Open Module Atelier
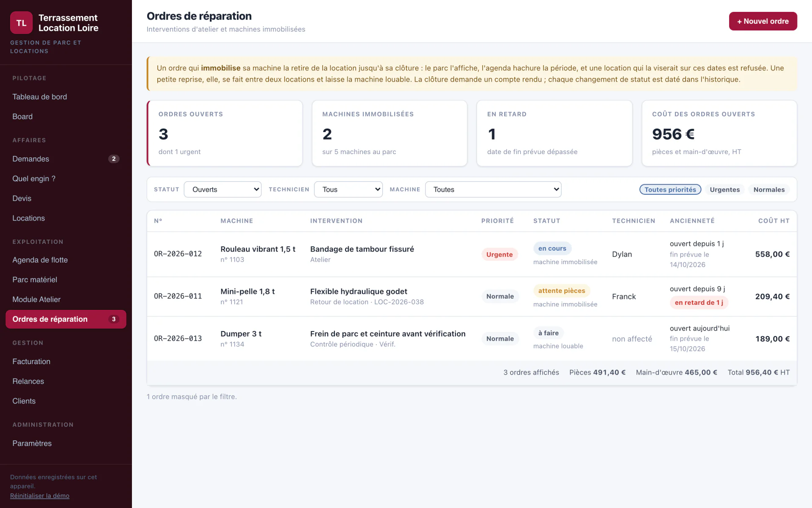This screenshot has width=812, height=508. point(66,299)
